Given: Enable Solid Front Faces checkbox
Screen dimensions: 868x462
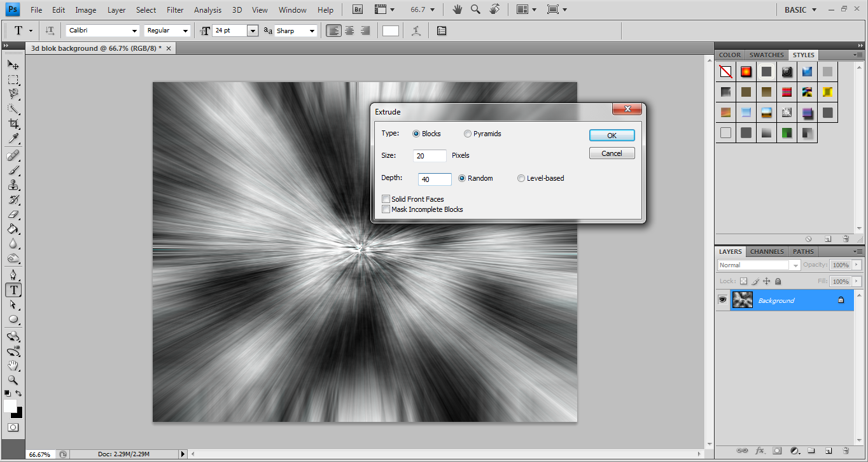Looking at the screenshot, I should tap(386, 199).
